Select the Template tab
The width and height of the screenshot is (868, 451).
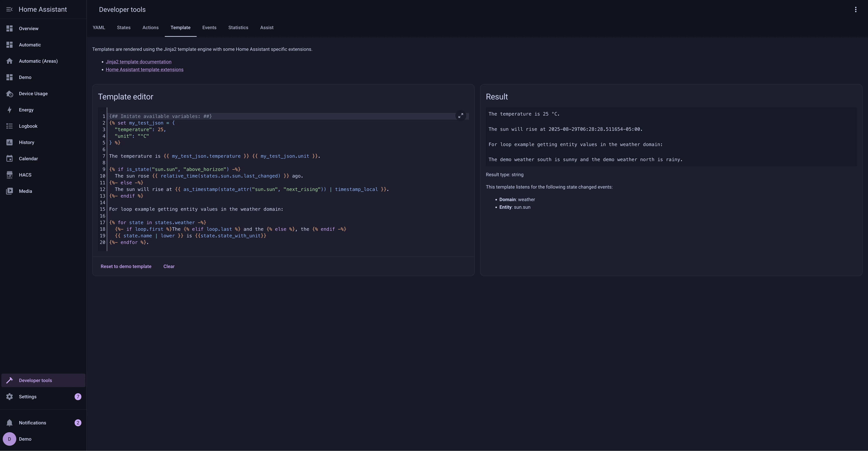point(180,28)
